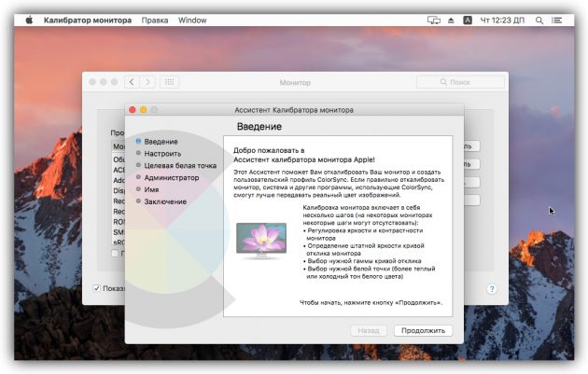The width and height of the screenshot is (588, 374).
Task: Open the keyboard input source icon
Action: (468, 21)
